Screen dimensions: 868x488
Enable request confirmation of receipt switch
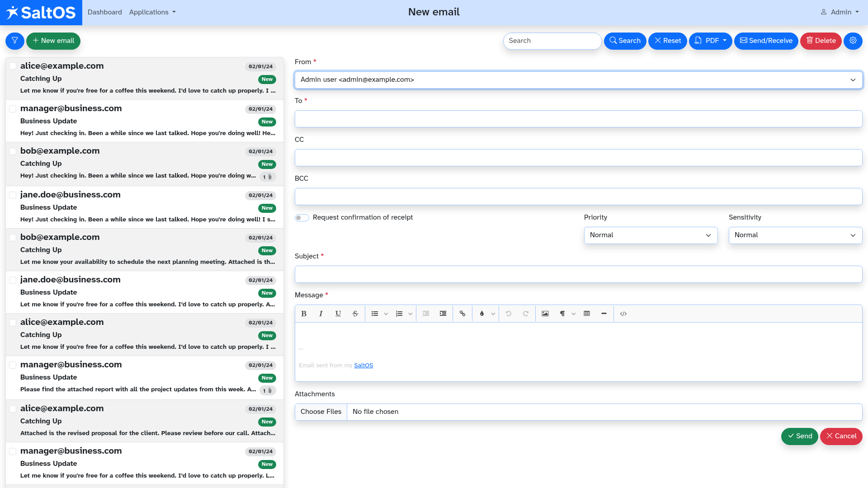tap(302, 218)
